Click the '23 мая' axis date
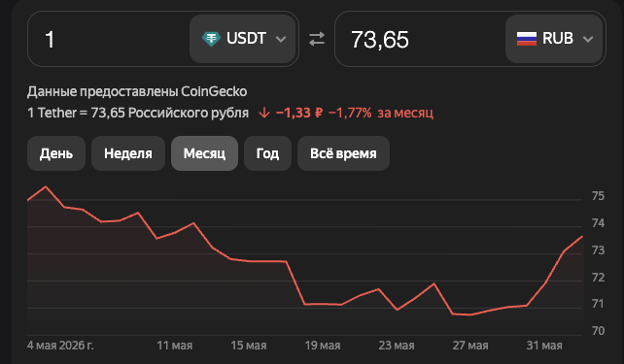The width and height of the screenshot is (624, 364). click(x=397, y=346)
